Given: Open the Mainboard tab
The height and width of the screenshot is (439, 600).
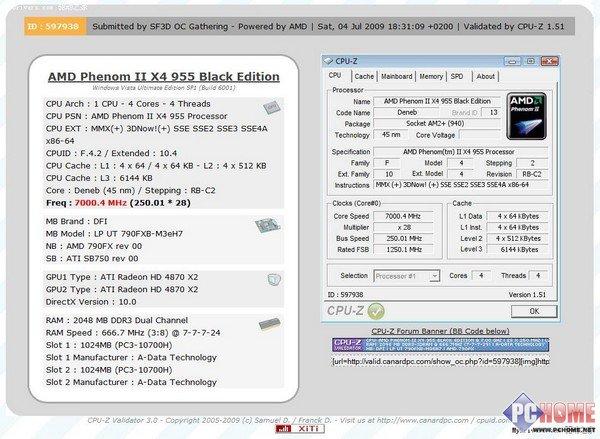Looking at the screenshot, I should tap(397, 76).
